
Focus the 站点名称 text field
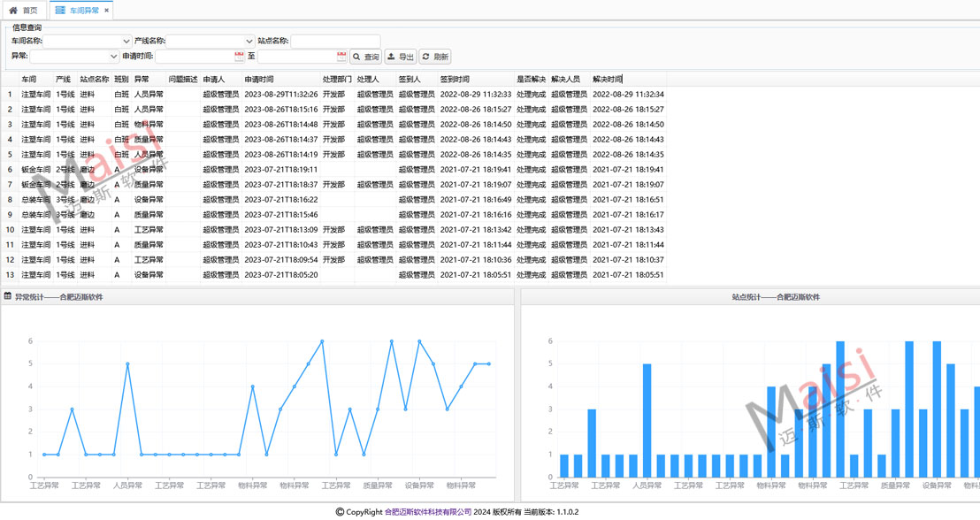click(x=335, y=42)
